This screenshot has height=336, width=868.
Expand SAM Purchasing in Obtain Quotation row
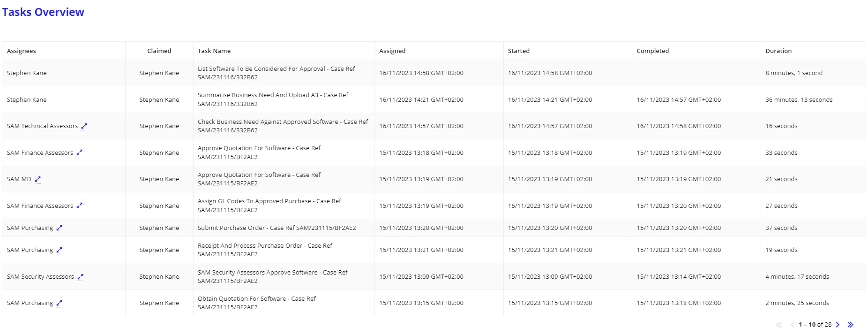tap(59, 303)
